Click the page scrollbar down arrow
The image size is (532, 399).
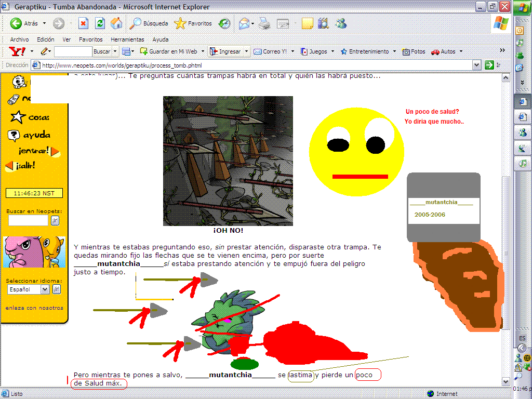pyautogui.click(x=506, y=382)
